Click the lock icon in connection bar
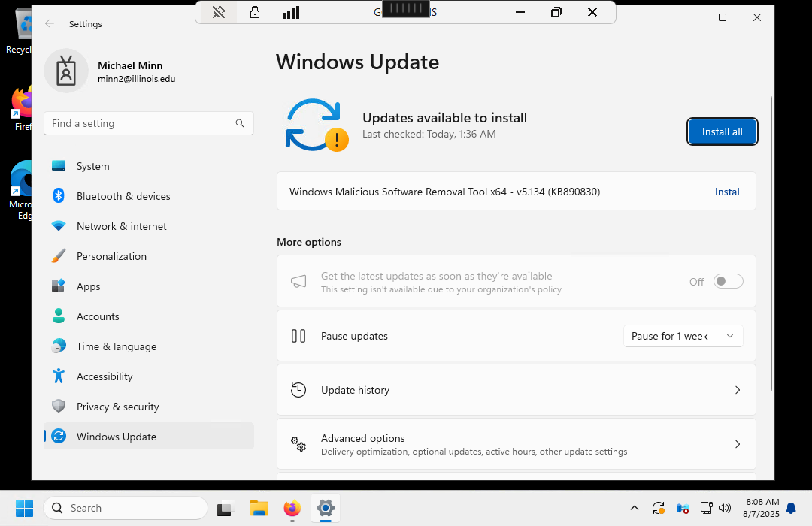 click(255, 12)
